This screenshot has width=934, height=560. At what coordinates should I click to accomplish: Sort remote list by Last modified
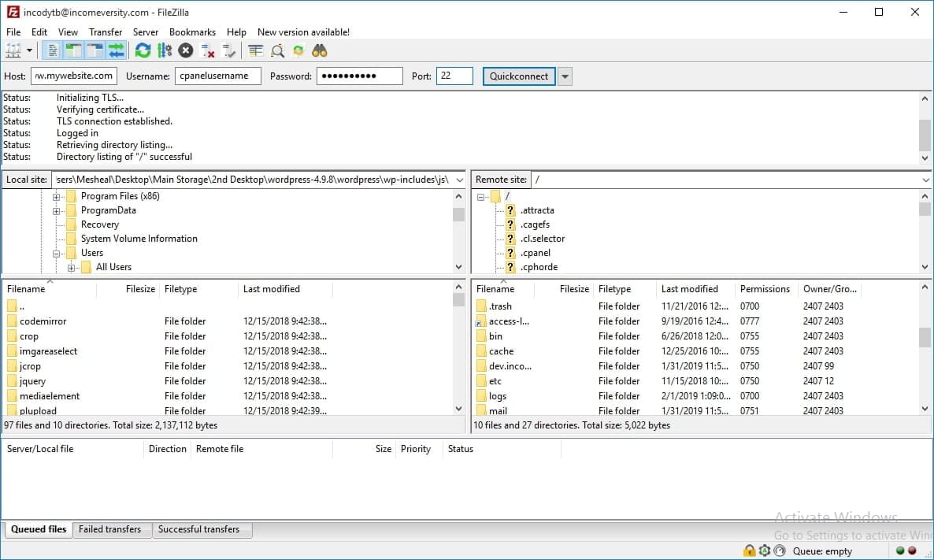[695, 289]
